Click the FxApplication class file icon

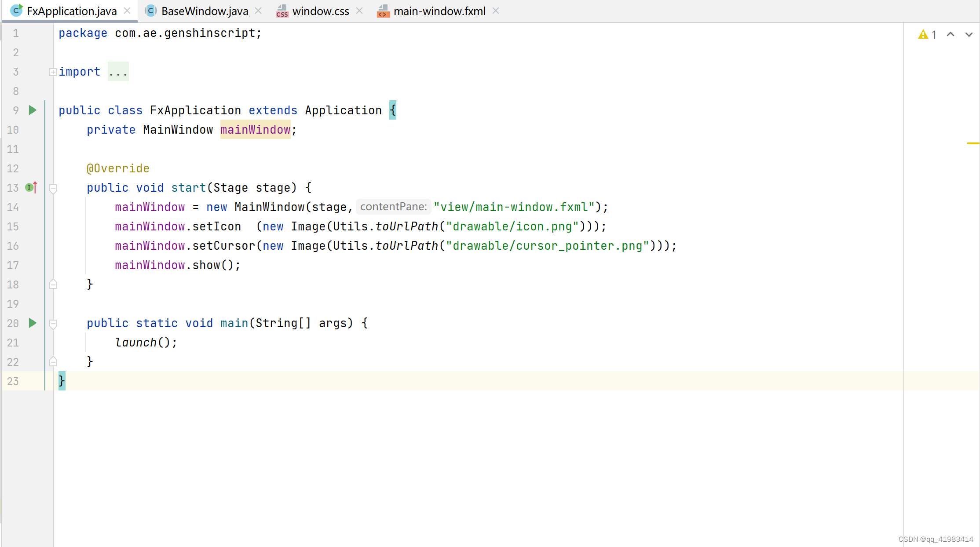(16, 11)
